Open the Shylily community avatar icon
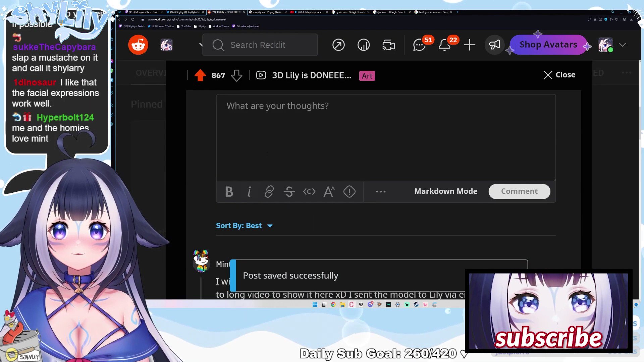644x362 pixels. pyautogui.click(x=166, y=45)
